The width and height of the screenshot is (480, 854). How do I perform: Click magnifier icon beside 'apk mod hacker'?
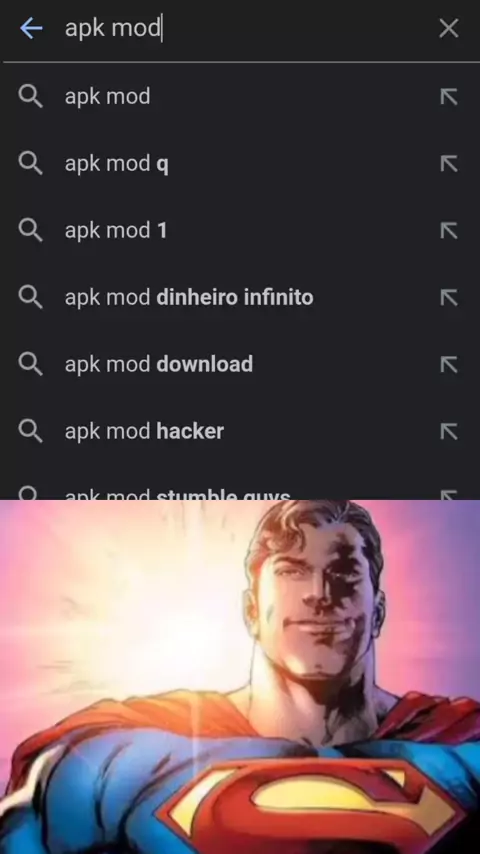coord(30,431)
